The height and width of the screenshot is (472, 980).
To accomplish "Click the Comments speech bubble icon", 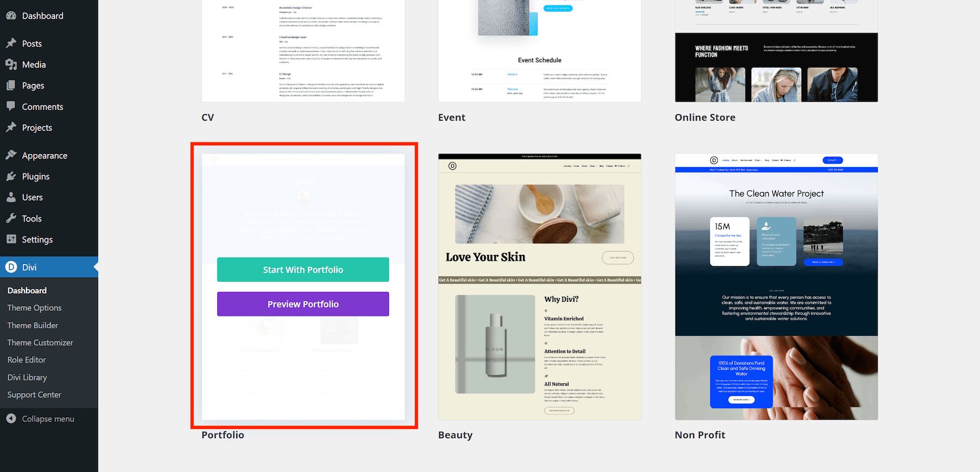I will 11,106.
